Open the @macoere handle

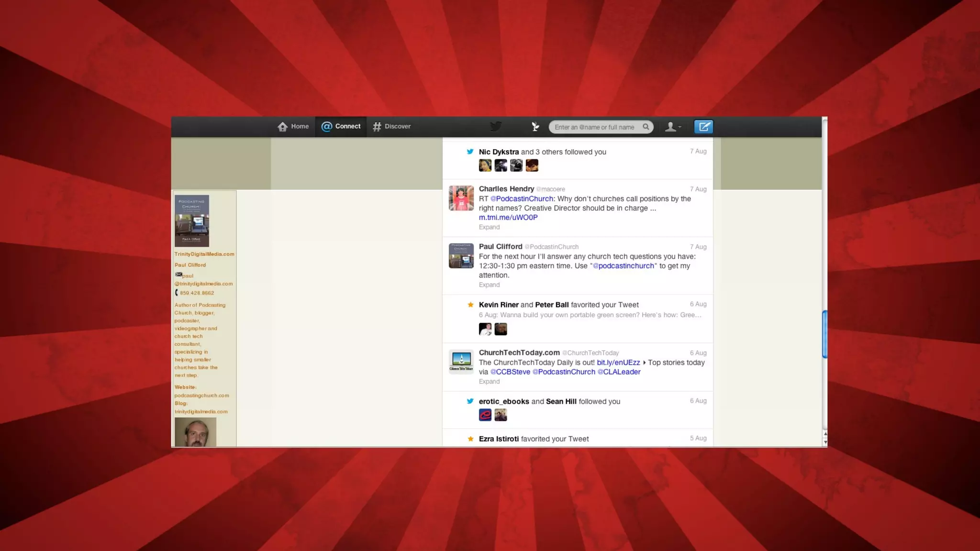coord(551,189)
